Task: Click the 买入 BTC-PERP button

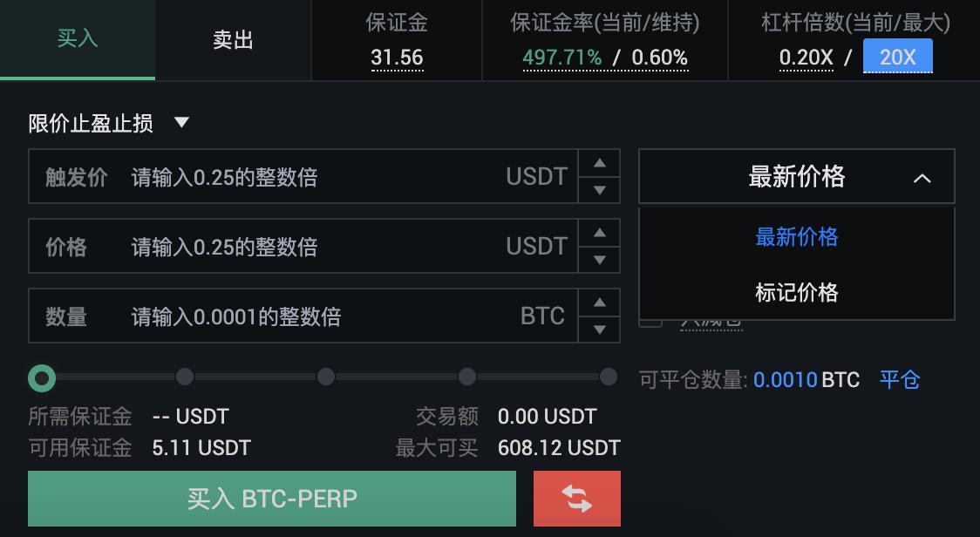Action: point(272,499)
